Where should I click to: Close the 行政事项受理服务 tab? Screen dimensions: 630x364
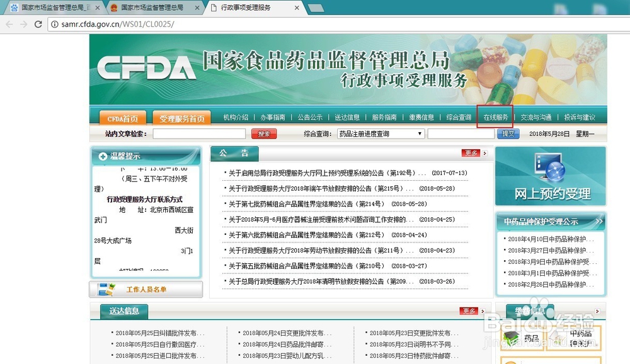(x=297, y=8)
